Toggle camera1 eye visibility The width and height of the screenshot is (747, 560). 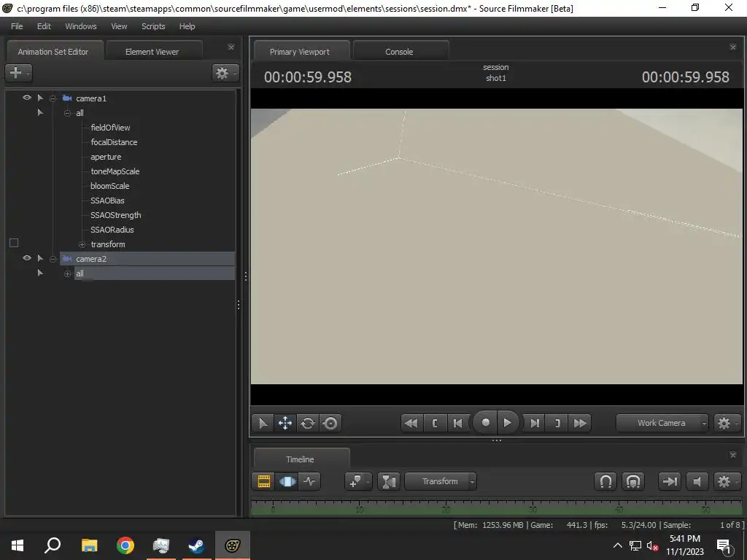[27, 98]
